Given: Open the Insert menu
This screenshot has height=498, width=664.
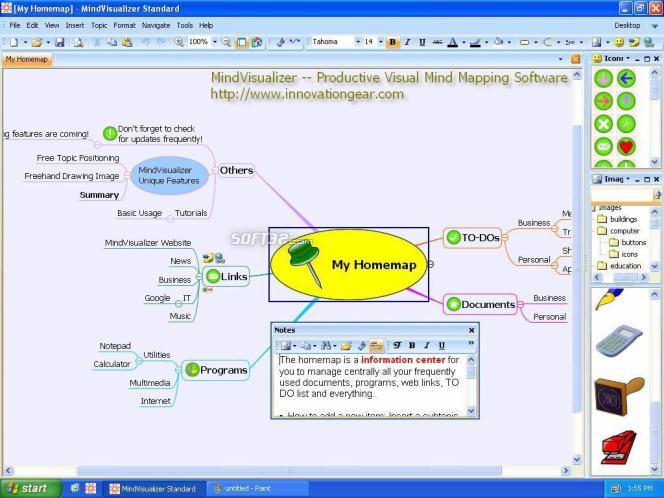Looking at the screenshot, I should click(x=75, y=25).
